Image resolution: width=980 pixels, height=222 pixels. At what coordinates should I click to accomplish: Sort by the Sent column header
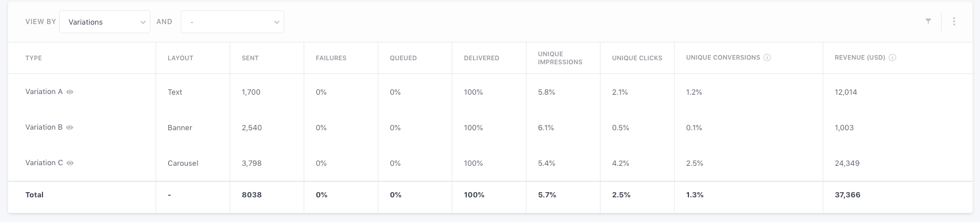(x=250, y=58)
